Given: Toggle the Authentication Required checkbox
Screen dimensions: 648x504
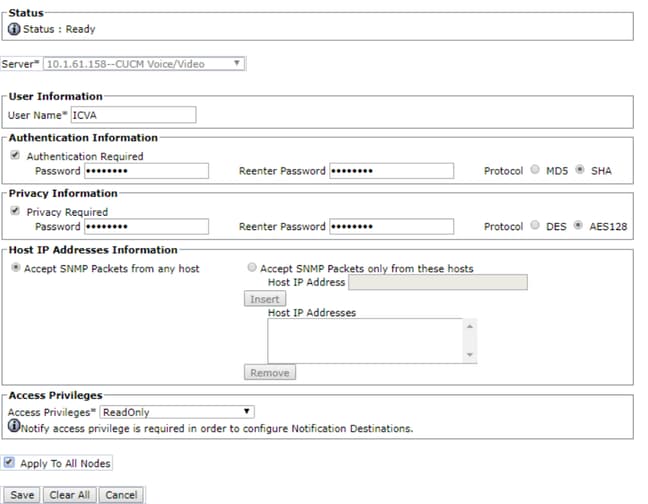Looking at the screenshot, I should [15, 155].
